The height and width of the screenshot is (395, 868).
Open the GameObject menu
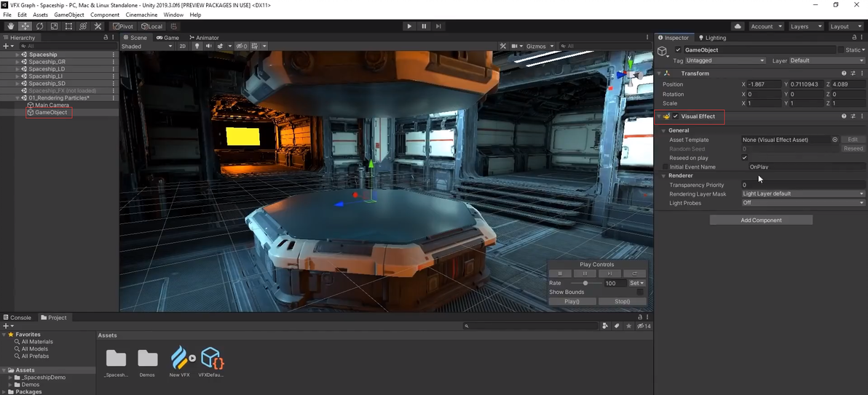pyautogui.click(x=68, y=15)
